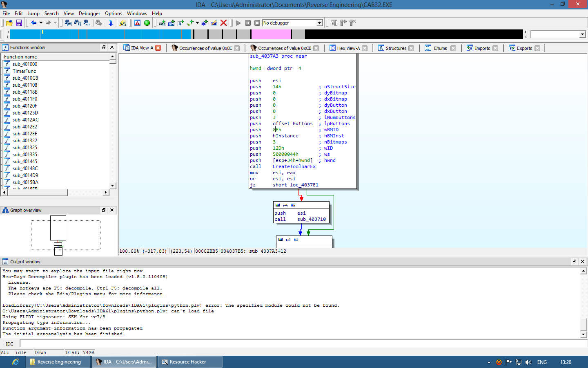Pause the process with the pause button
Screen dimensions: 588x368
248,23
